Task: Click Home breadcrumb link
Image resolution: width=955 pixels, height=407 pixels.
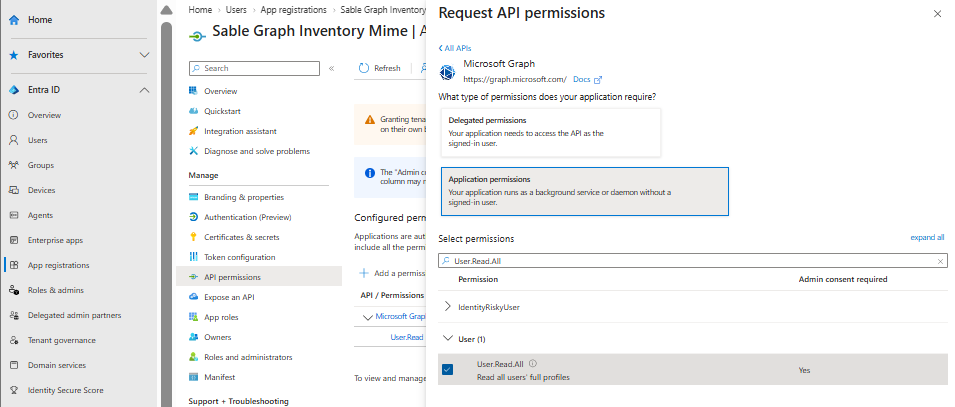Action: 200,10
